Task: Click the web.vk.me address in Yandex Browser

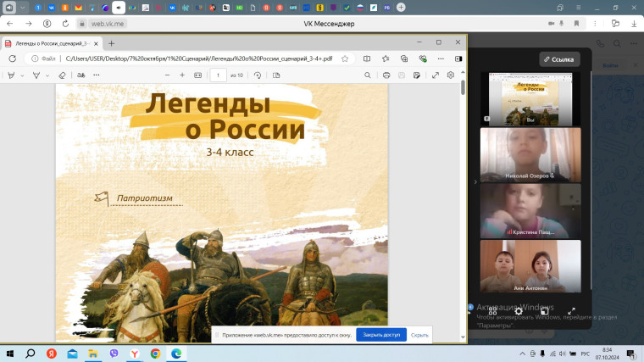Action: [108, 24]
